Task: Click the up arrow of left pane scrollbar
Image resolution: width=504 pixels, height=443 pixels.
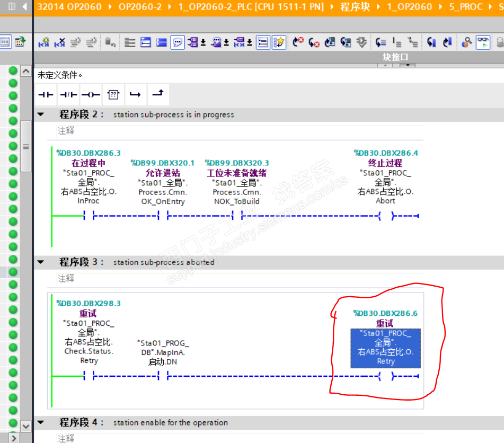Action: click(26, 70)
